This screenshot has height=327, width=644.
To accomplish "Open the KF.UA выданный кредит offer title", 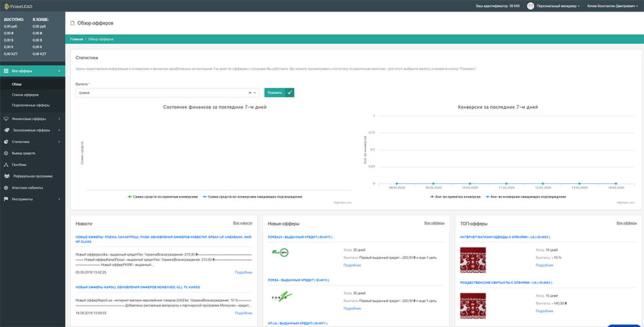I will click(298, 323).
